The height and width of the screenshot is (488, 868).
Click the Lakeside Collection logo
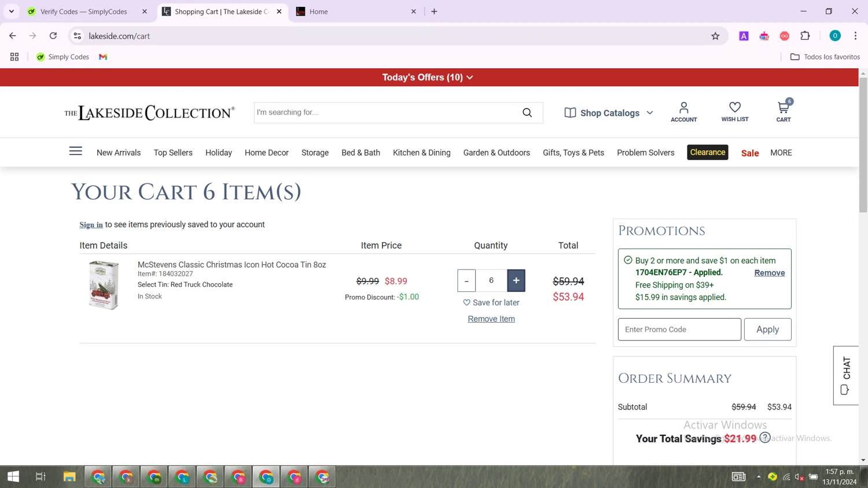(x=149, y=113)
